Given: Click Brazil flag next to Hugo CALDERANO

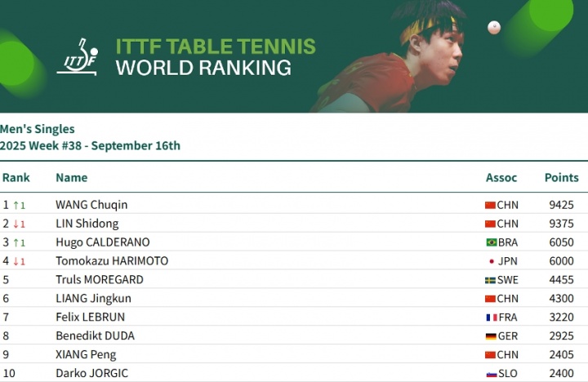Looking at the screenshot, I should (x=491, y=242).
